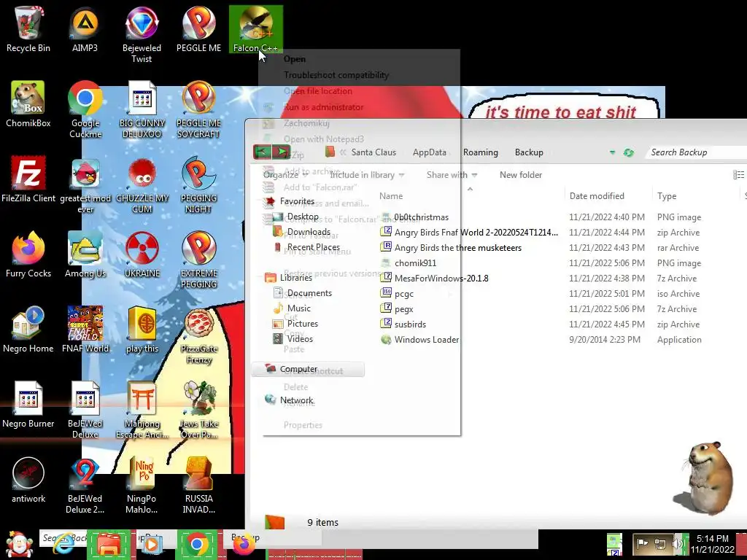Screen dimensions: 747x560
Task: Click the Firefox icon on the taskbar
Action: point(244,545)
